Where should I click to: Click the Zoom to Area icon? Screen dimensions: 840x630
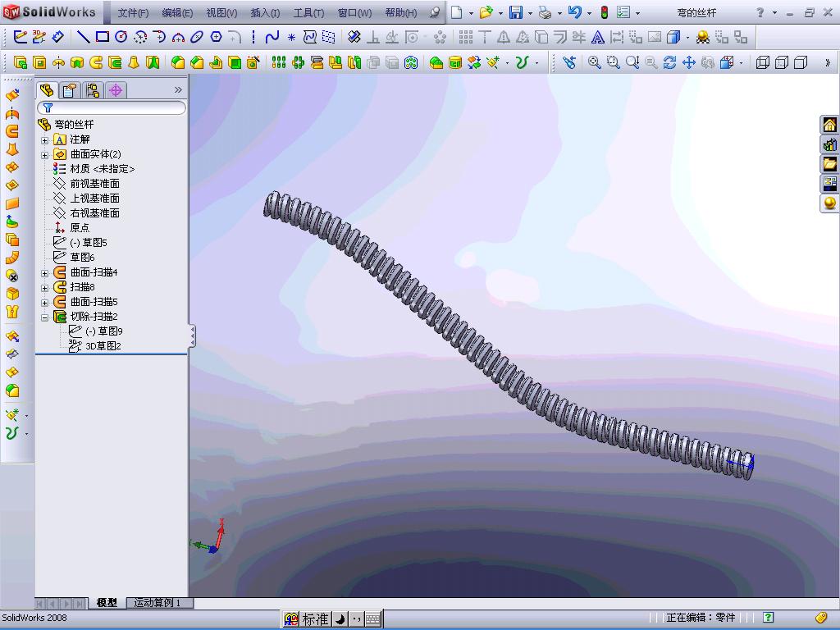point(614,62)
